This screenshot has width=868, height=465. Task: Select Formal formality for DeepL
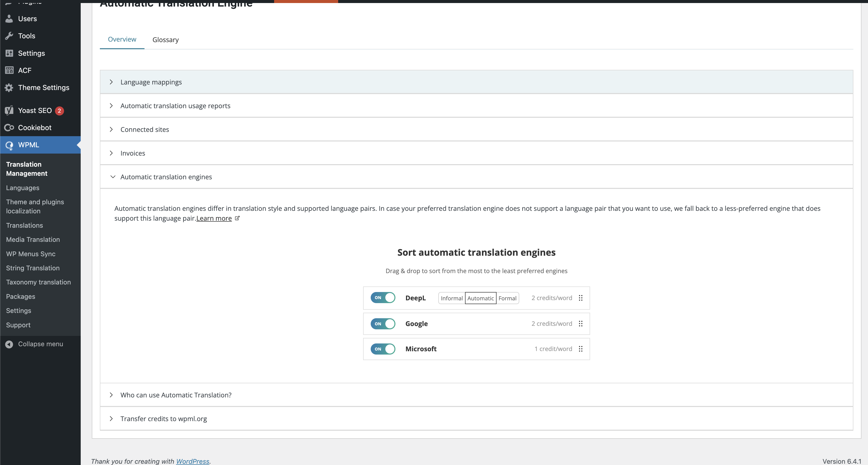coord(507,298)
